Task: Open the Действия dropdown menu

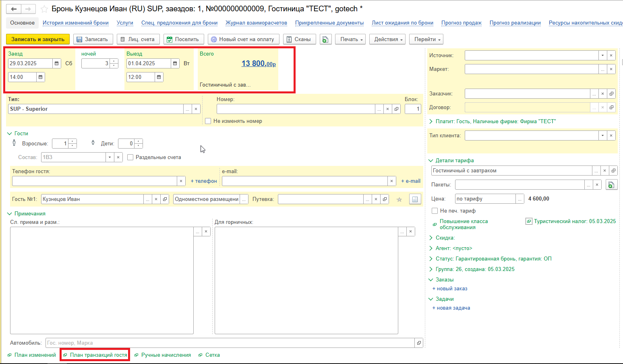Action: [x=387, y=39]
